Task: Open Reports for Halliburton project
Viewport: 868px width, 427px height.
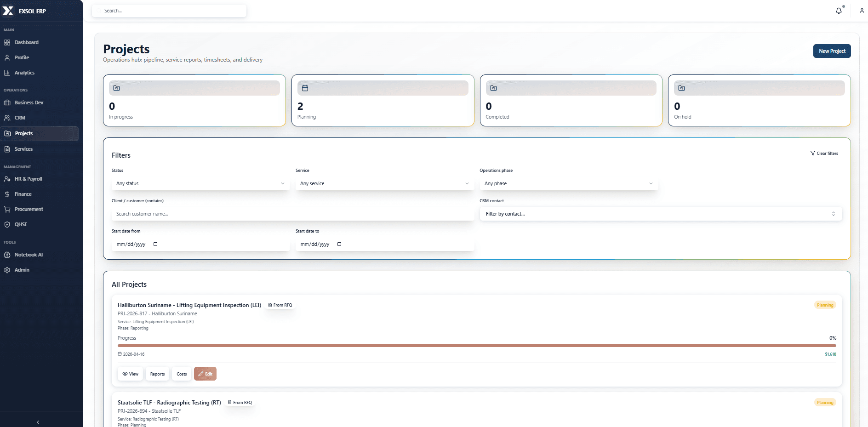Action: [157, 374]
